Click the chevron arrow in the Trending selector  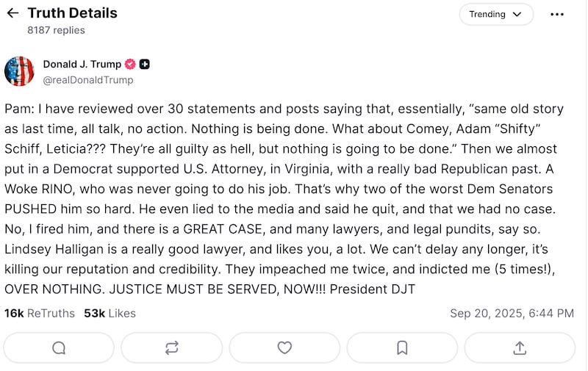coord(517,14)
